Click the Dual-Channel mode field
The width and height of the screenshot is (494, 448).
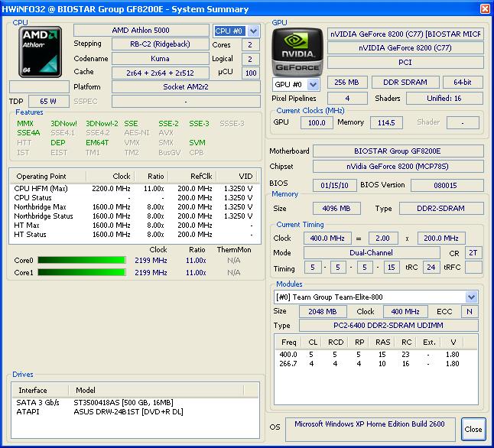click(372, 252)
